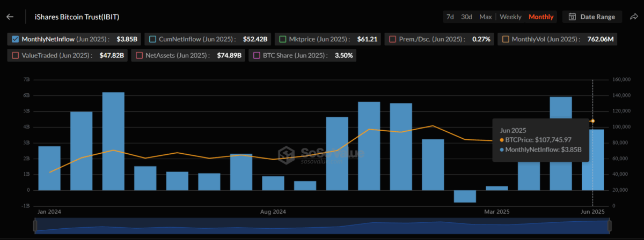The height and width of the screenshot is (240, 644).
Task: Switch to Monthly view
Action: click(x=541, y=17)
